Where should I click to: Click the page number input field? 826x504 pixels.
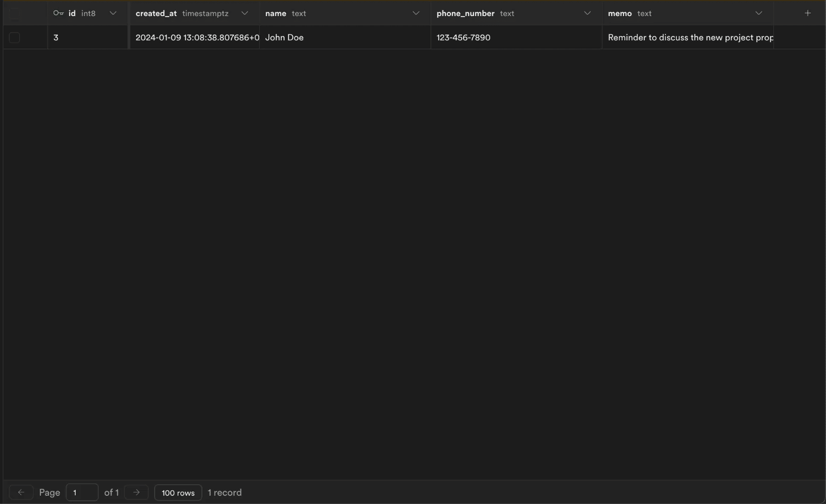[82, 493]
